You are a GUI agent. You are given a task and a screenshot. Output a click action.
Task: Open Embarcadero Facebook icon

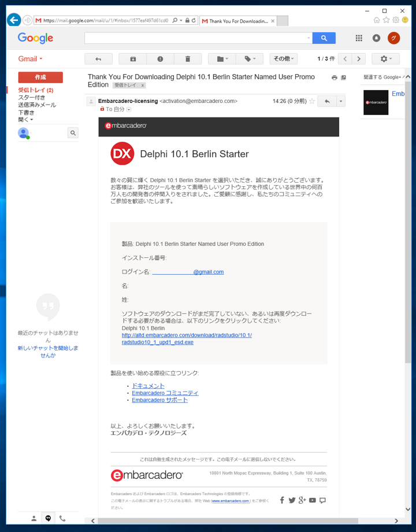(282, 500)
